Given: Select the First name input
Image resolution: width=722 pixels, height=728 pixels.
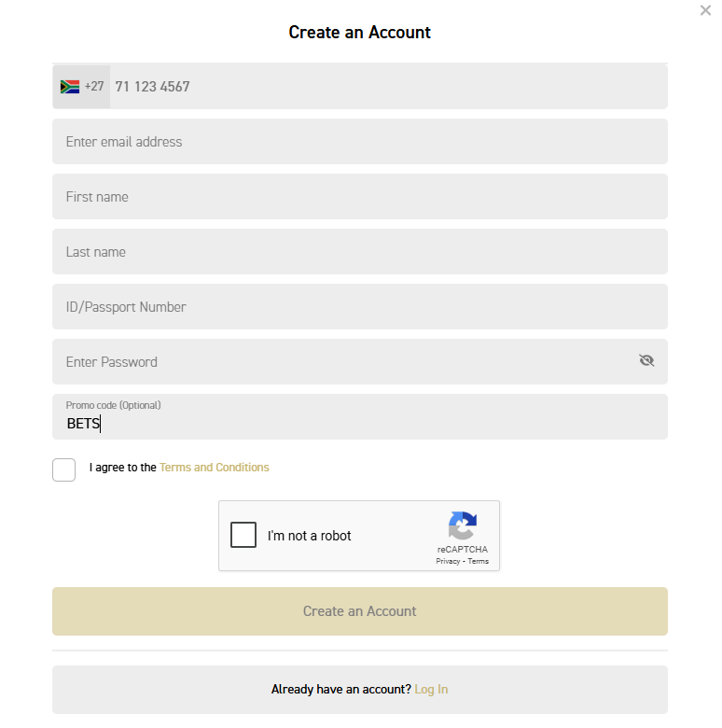Looking at the screenshot, I should tap(360, 197).
